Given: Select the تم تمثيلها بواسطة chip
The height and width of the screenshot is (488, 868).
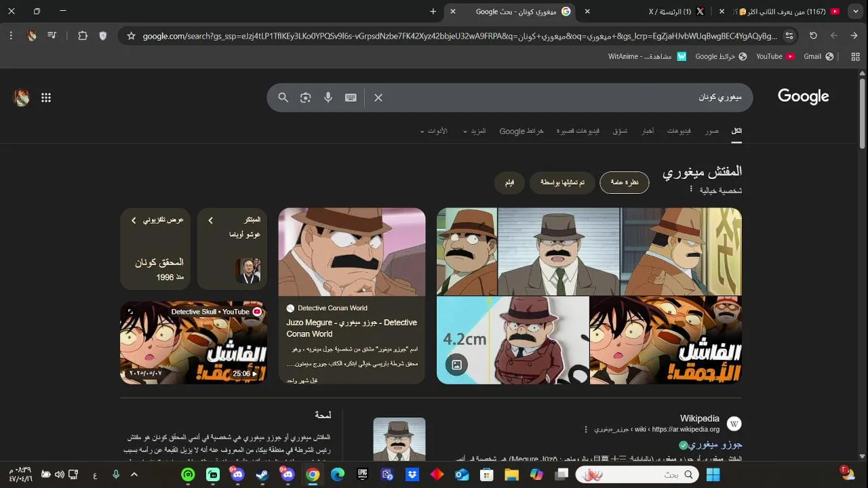Looking at the screenshot, I should [562, 182].
